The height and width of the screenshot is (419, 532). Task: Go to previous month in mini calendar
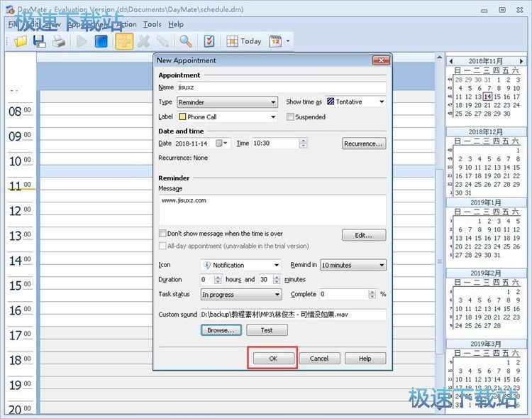(x=451, y=61)
